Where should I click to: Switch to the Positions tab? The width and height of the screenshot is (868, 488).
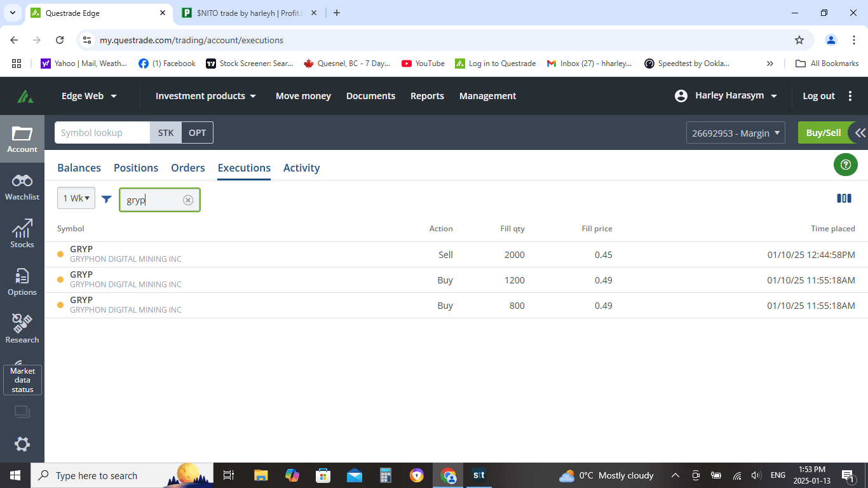pyautogui.click(x=136, y=168)
